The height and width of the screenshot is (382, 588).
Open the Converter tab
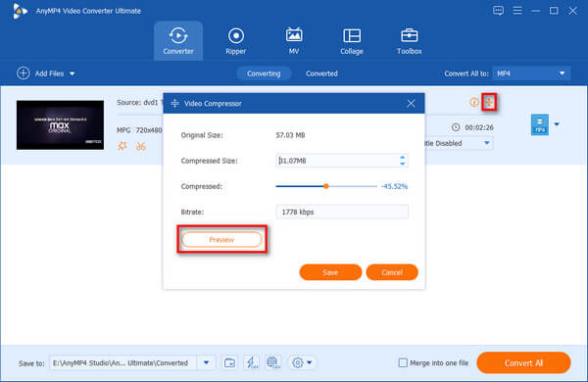(178, 41)
